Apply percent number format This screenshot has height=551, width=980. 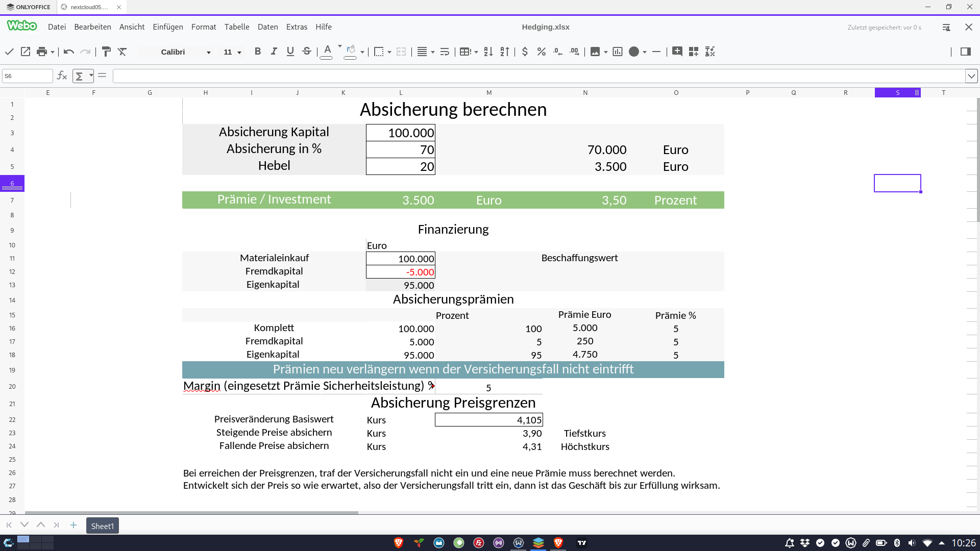tap(542, 52)
